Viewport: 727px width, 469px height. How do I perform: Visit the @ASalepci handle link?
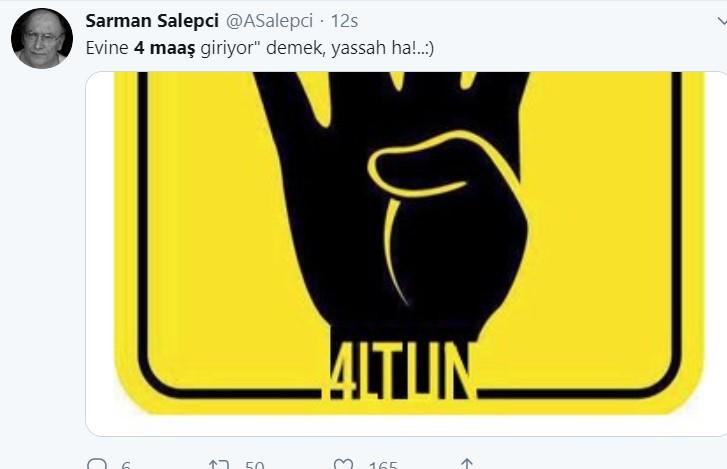coord(271,22)
